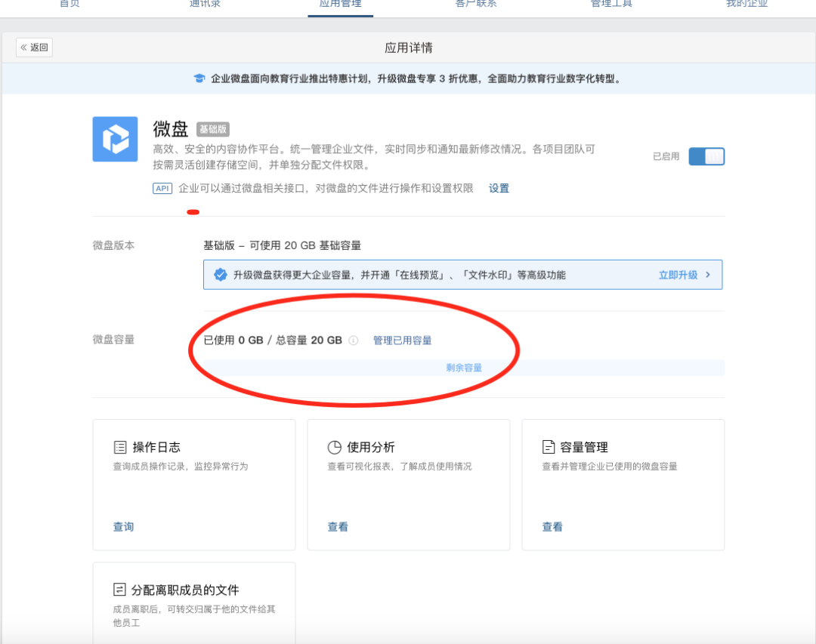Click the 立即升级 link
Screen dimensions: 816x644
[x=678, y=275]
